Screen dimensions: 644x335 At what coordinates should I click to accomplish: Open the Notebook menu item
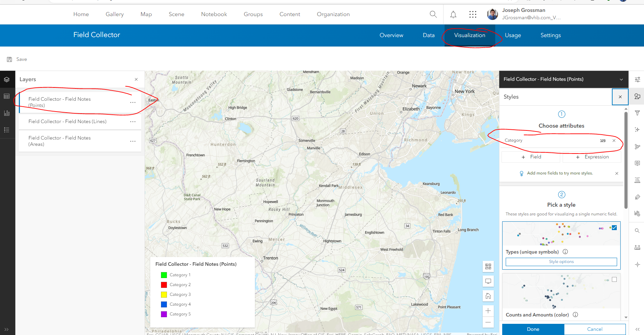click(214, 14)
